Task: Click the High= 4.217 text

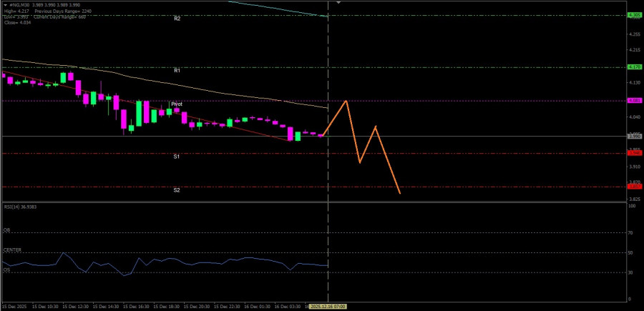Action: tap(16, 11)
